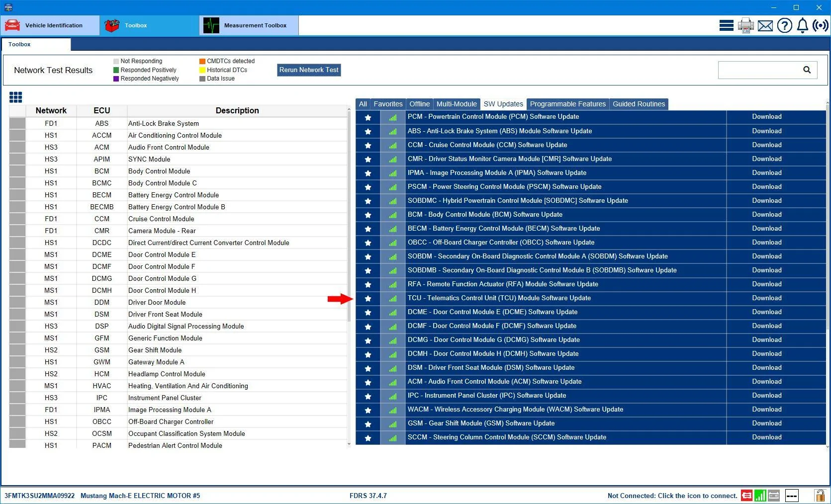The image size is (831, 504).
Task: Switch to the Guided Routines tab
Action: (x=639, y=104)
